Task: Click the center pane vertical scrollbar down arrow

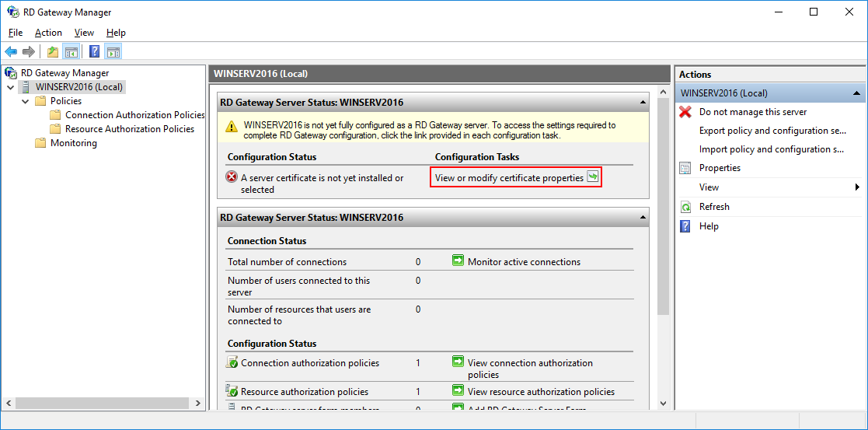Action: pos(663,404)
